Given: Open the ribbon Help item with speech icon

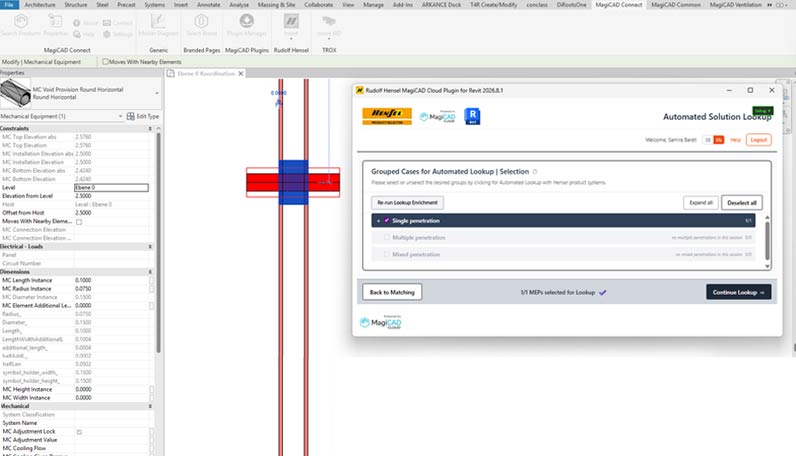Looking at the screenshot, I should click(x=84, y=34).
